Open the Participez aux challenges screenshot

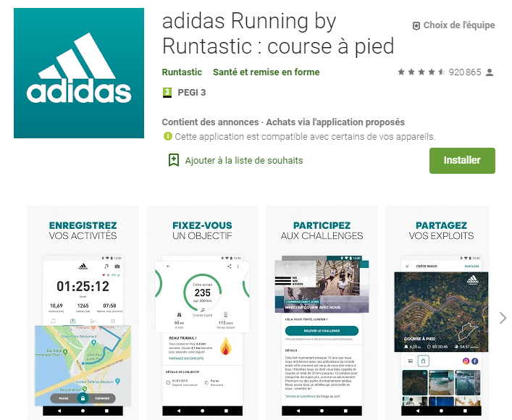322,313
